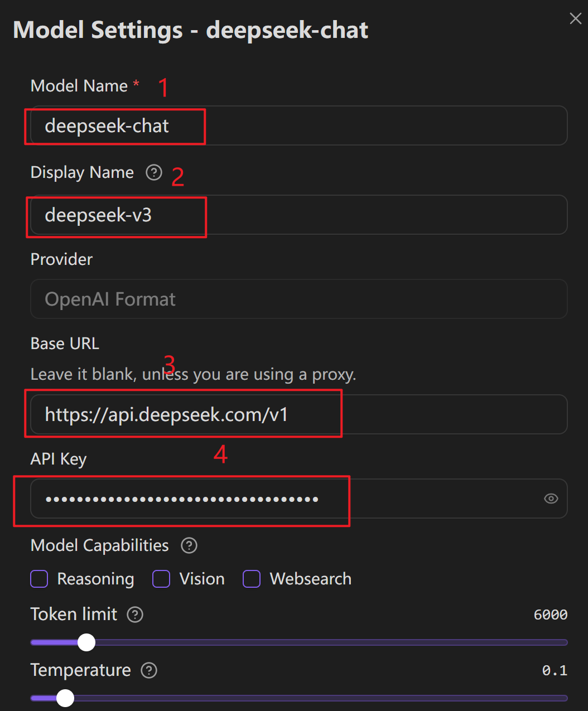The height and width of the screenshot is (711, 588).
Task: Click the Display Name field containing deepseek-v3
Action: point(299,215)
